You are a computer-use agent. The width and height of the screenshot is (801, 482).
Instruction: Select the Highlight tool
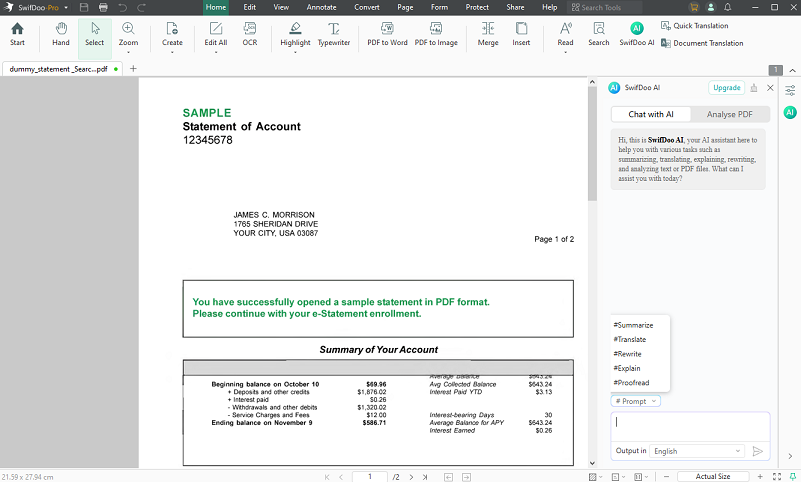pyautogui.click(x=295, y=34)
